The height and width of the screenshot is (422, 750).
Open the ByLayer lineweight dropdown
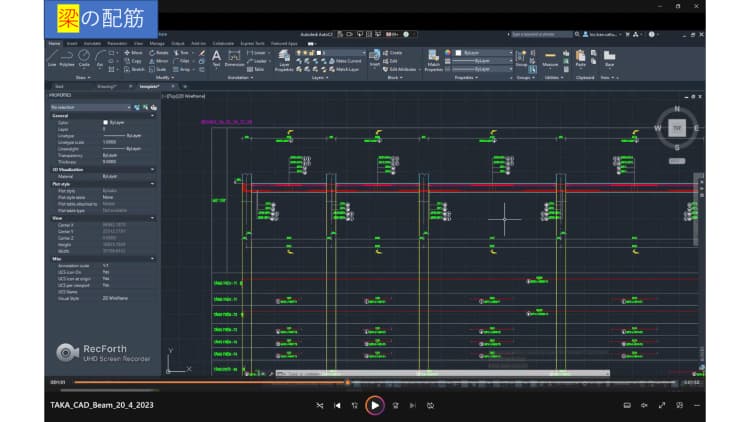482,61
